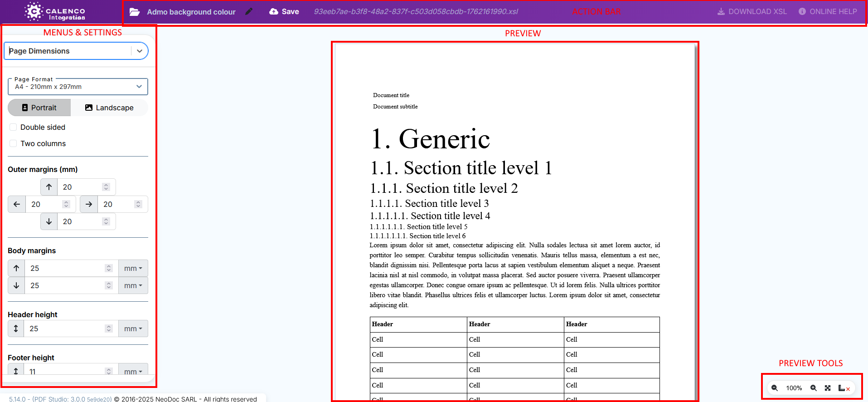Open Online Help
This screenshot has height=402, width=868.
(828, 12)
